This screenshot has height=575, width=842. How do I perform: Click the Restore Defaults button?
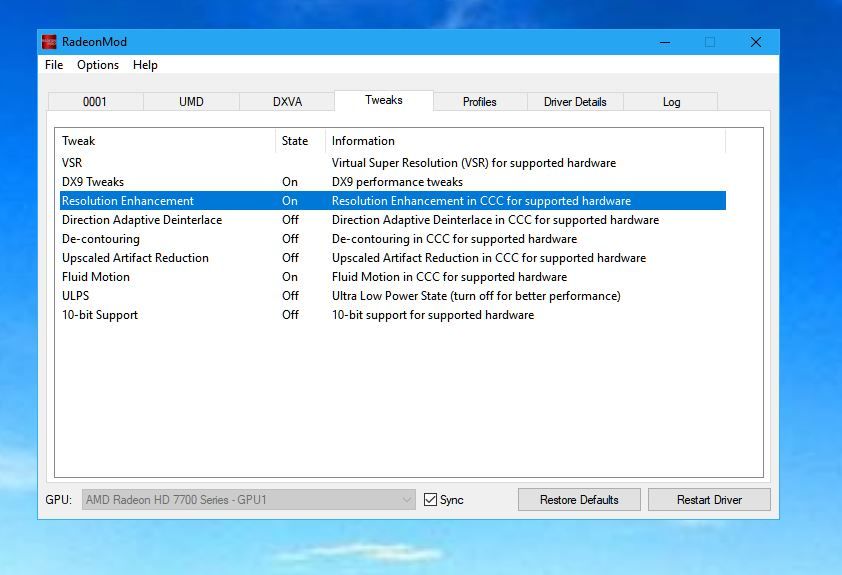pyautogui.click(x=579, y=500)
